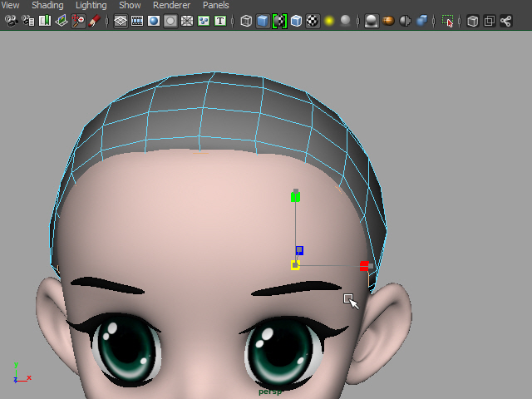The image size is (532, 399).
Task: Toggle the X-Ray Joints icon
Action: 506,21
